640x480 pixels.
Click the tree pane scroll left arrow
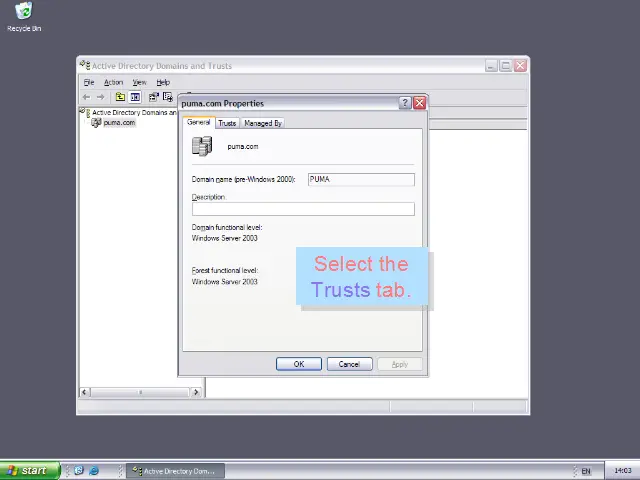point(84,392)
